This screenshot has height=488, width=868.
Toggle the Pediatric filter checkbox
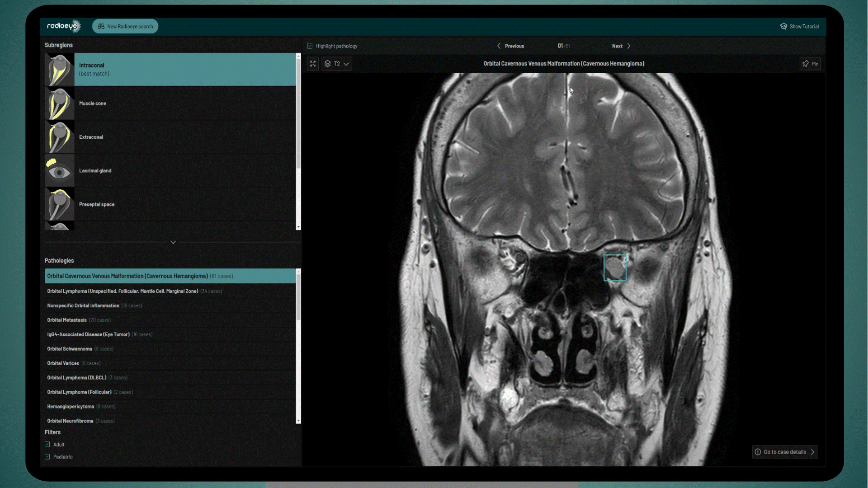47,457
